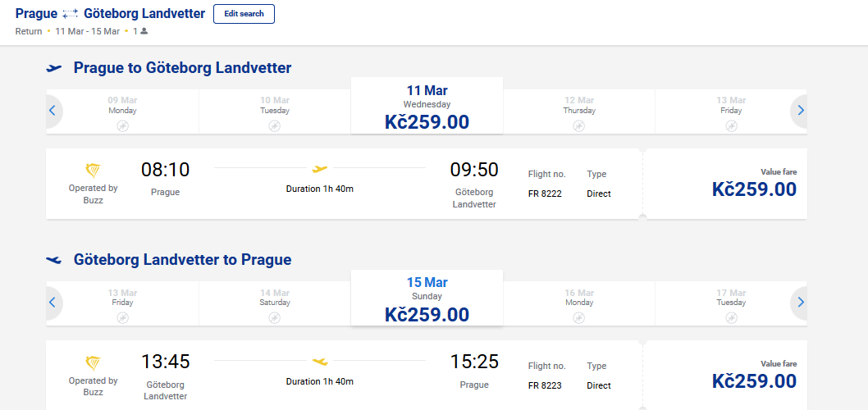The image size is (868, 410).
Task: Click no-flight icon under 17 Mar Tuesday
Action: coord(731,318)
